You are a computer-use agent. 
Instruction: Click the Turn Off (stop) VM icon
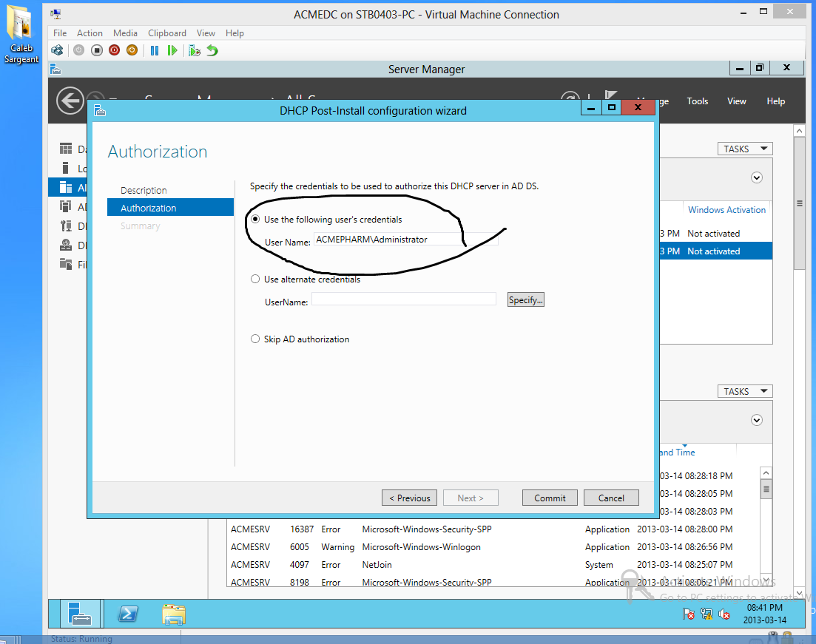coord(97,50)
